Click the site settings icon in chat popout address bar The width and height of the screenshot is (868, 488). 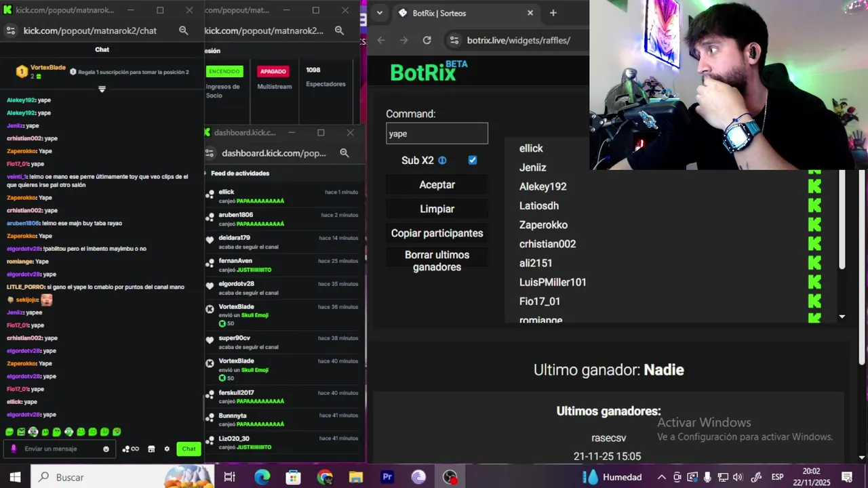tap(10, 30)
